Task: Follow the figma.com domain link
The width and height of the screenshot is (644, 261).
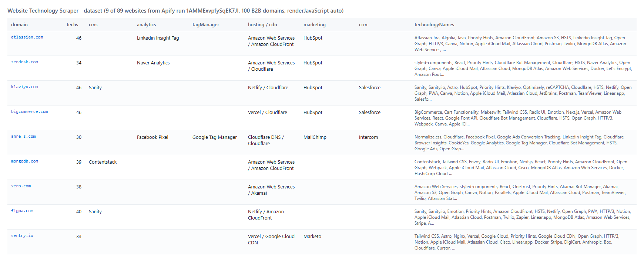Action: point(22,211)
